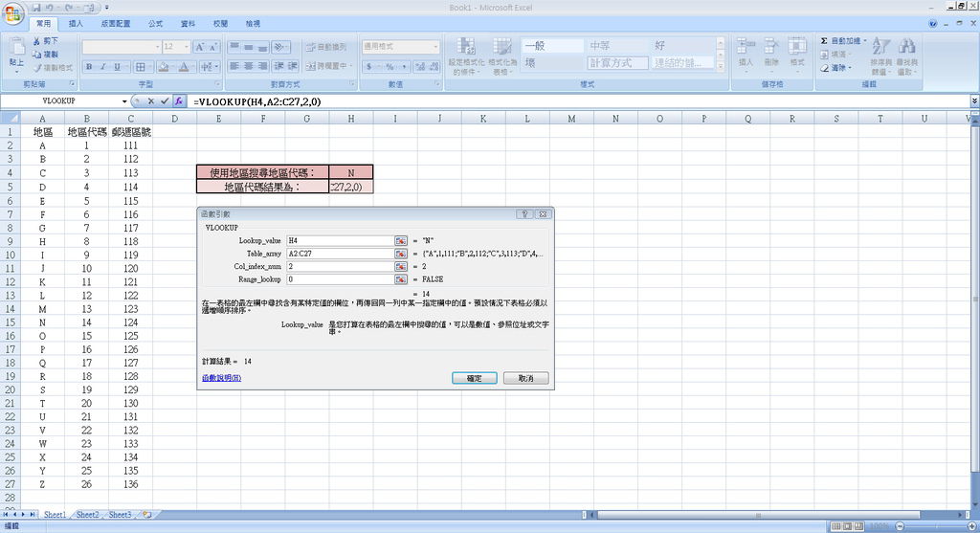Toggle Align Text Right
The image size is (980, 533).
coord(262,66)
